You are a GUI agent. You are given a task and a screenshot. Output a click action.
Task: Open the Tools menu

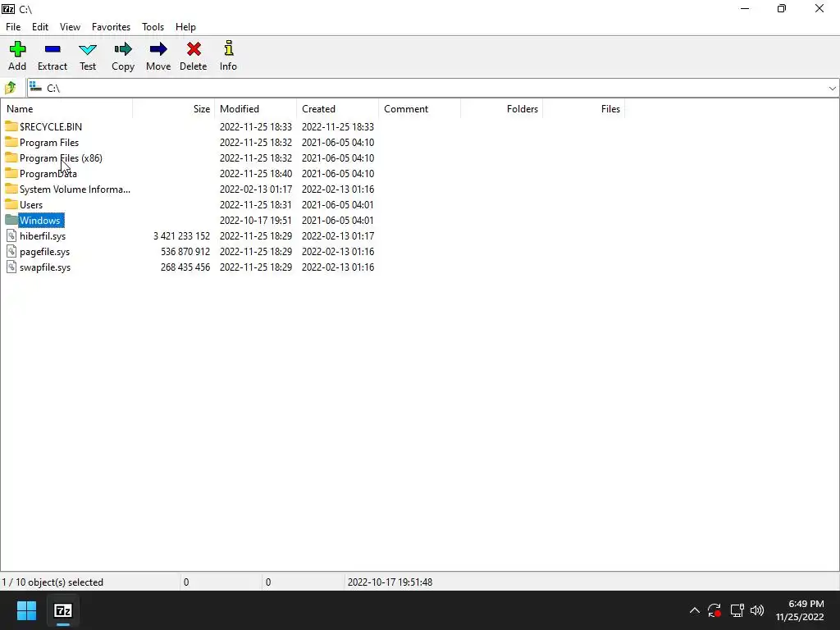[153, 27]
